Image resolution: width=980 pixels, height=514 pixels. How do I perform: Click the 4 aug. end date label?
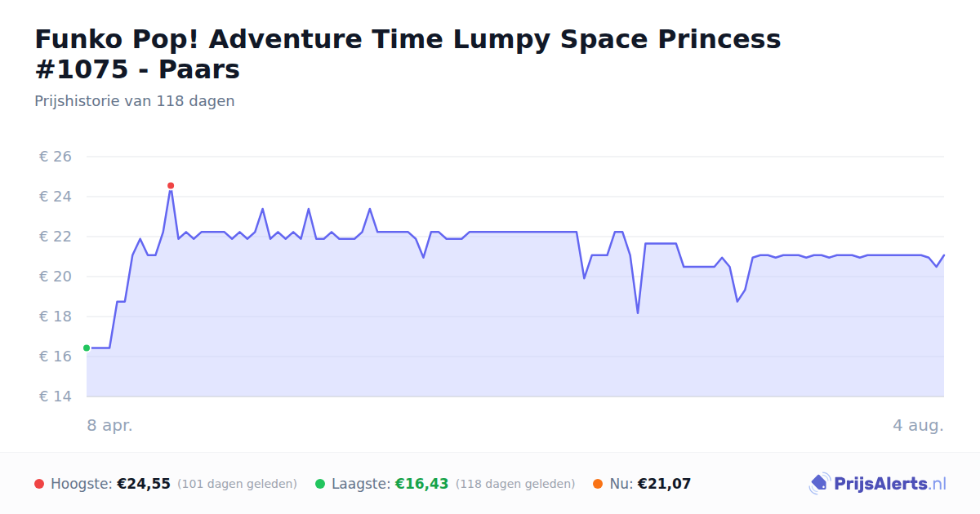[918, 425]
